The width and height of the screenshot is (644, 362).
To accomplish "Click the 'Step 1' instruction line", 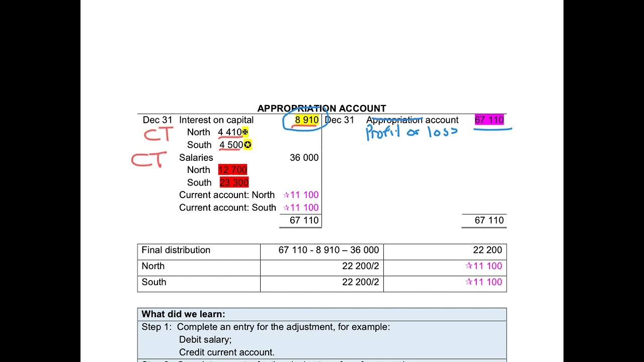I will pos(266,327).
